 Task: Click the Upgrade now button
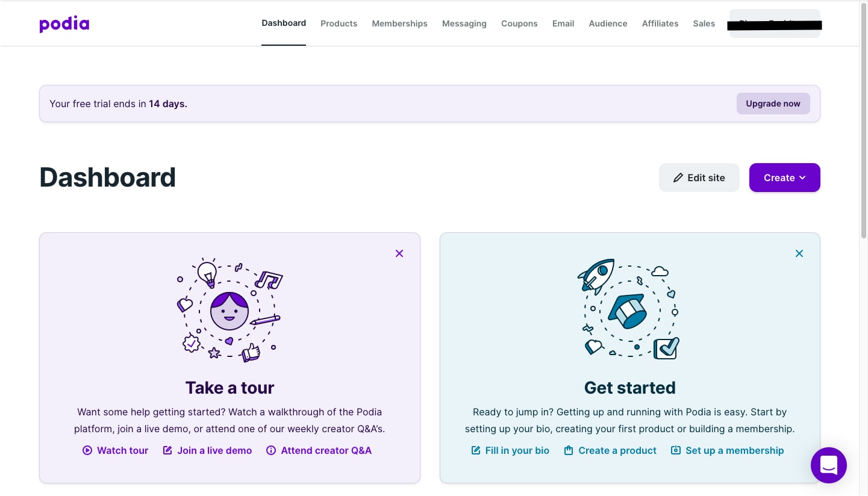[x=773, y=104]
